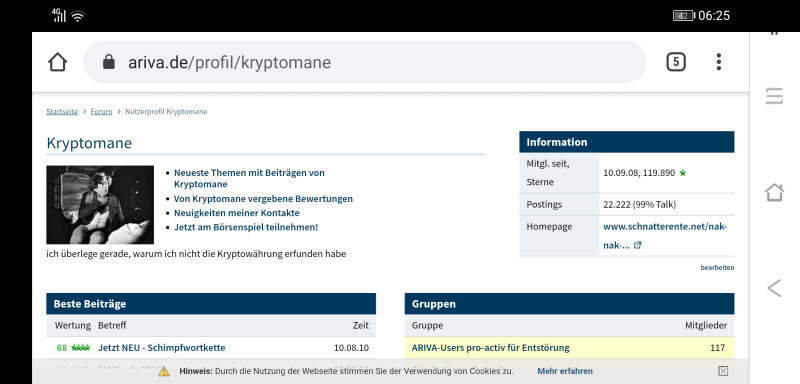Tap the Android home navigation icon
This screenshot has height=384, width=800.
774,192
